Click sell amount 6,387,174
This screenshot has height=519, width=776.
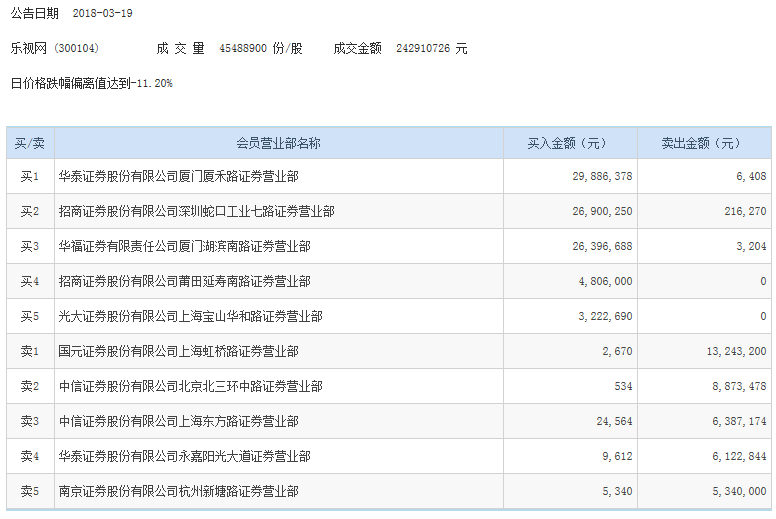tap(739, 422)
